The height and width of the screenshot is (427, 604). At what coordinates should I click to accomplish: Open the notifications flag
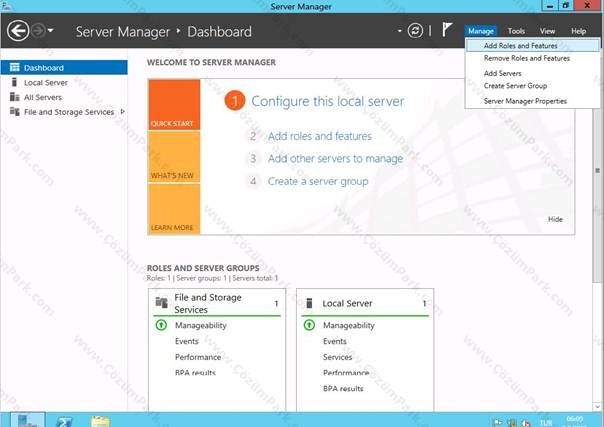(446, 30)
